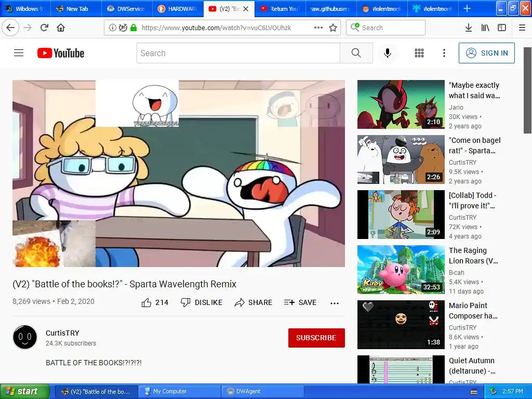Image resolution: width=532 pixels, height=399 pixels.
Task: Click the Jario channel name
Action: 456,107
